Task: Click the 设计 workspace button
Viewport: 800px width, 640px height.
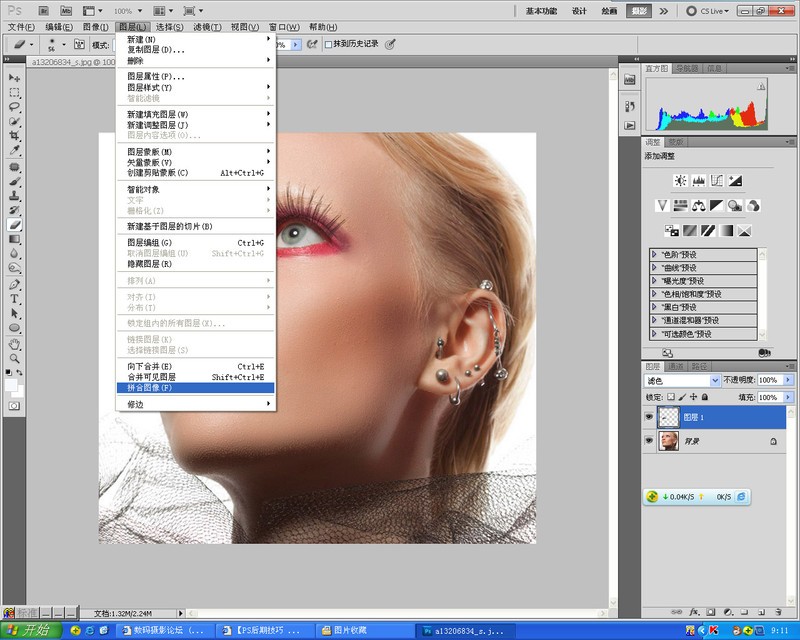Action: tap(579, 11)
